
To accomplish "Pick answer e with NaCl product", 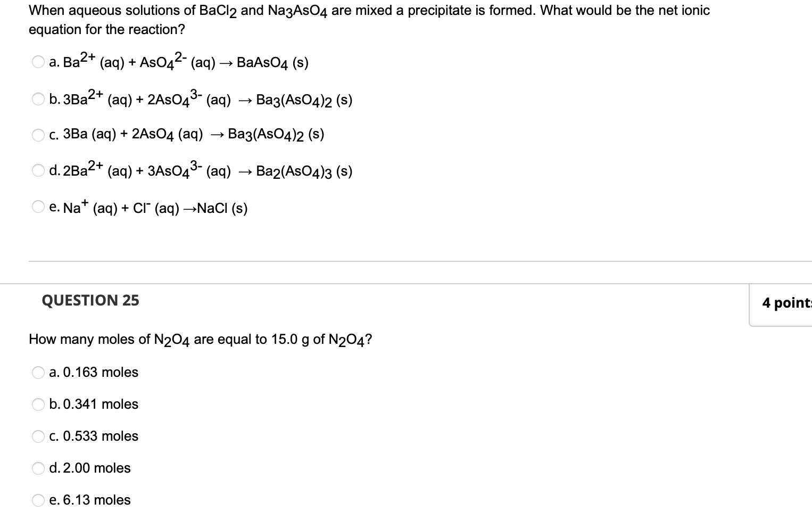I will coord(38,207).
